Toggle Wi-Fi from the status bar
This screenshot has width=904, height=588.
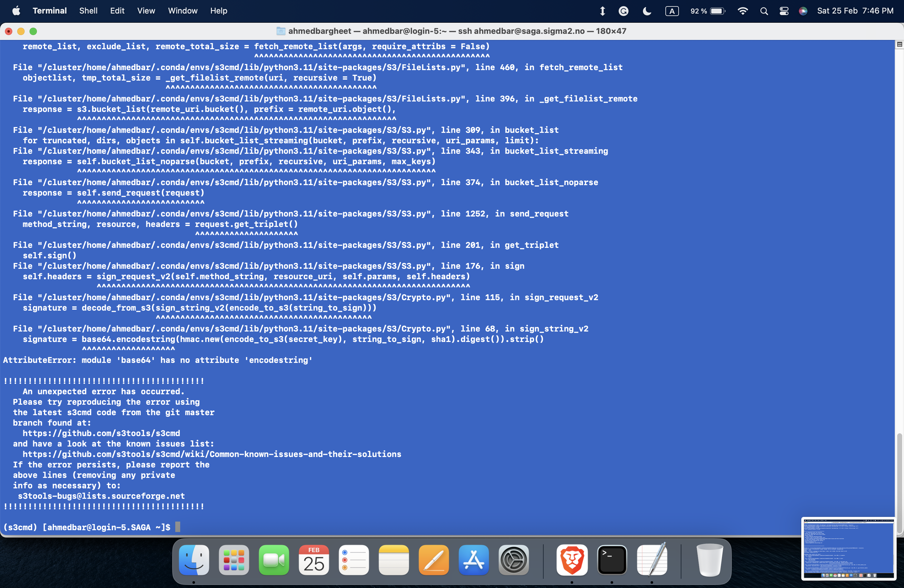(x=743, y=11)
